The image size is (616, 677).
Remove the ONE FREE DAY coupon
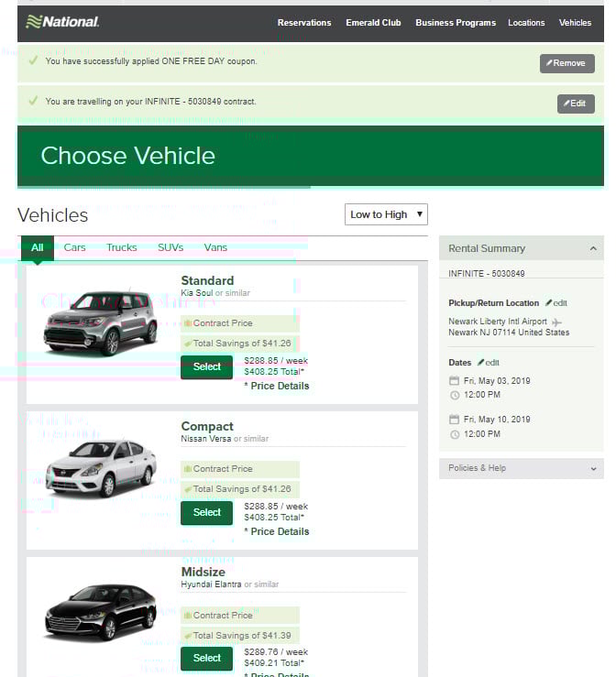coord(566,63)
